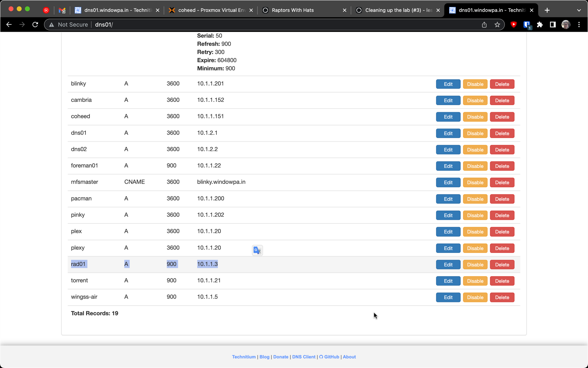Edit the blinky A record
The height and width of the screenshot is (368, 588).
coord(448,84)
